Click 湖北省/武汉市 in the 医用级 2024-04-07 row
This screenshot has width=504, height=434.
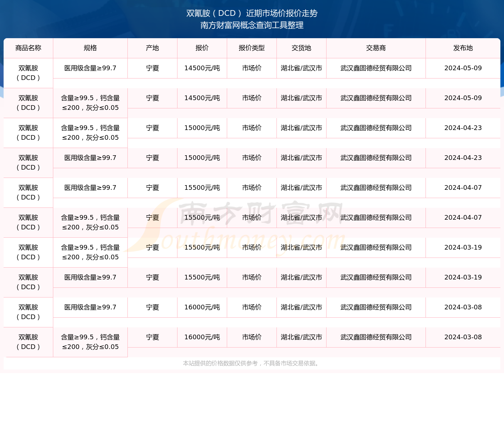(x=301, y=188)
